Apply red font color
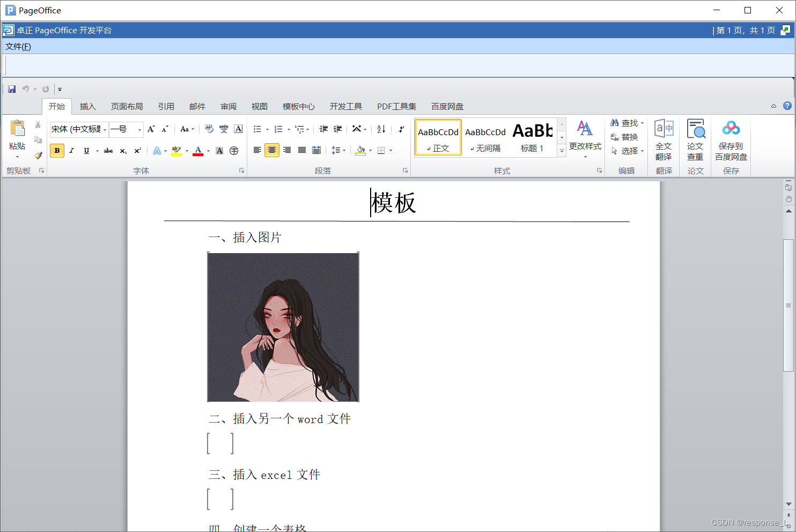The height and width of the screenshot is (532, 796). (198, 151)
